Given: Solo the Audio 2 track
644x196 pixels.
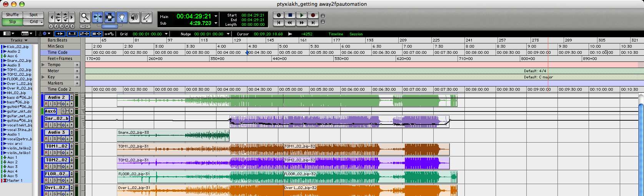Looking at the screenshot, I should coord(55,104).
